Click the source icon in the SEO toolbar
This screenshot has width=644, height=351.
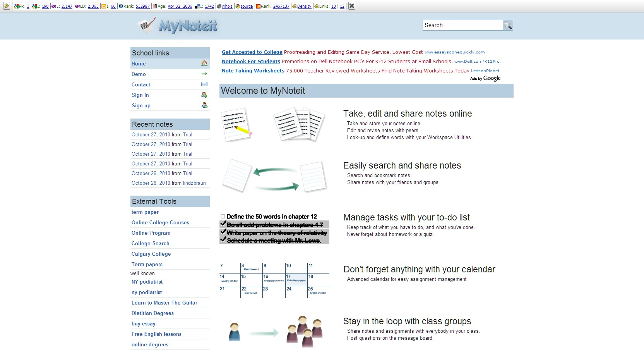tap(238, 6)
